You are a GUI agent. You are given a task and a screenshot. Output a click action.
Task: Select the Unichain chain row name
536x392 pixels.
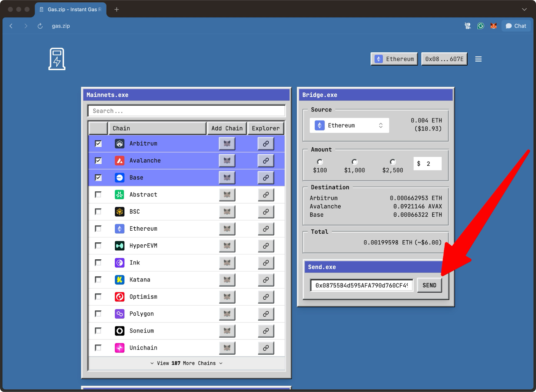coord(143,348)
